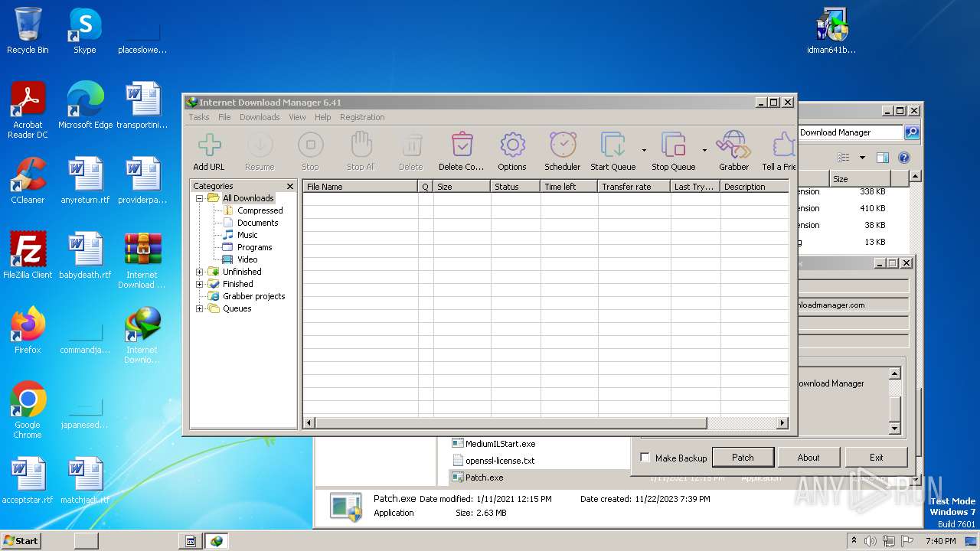This screenshot has height=551, width=980.
Task: Select the Compressed category
Action: point(260,210)
